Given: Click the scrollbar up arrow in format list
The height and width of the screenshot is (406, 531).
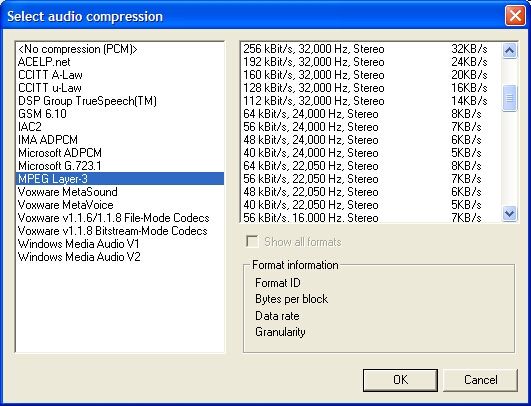Looking at the screenshot, I should 510,51.
